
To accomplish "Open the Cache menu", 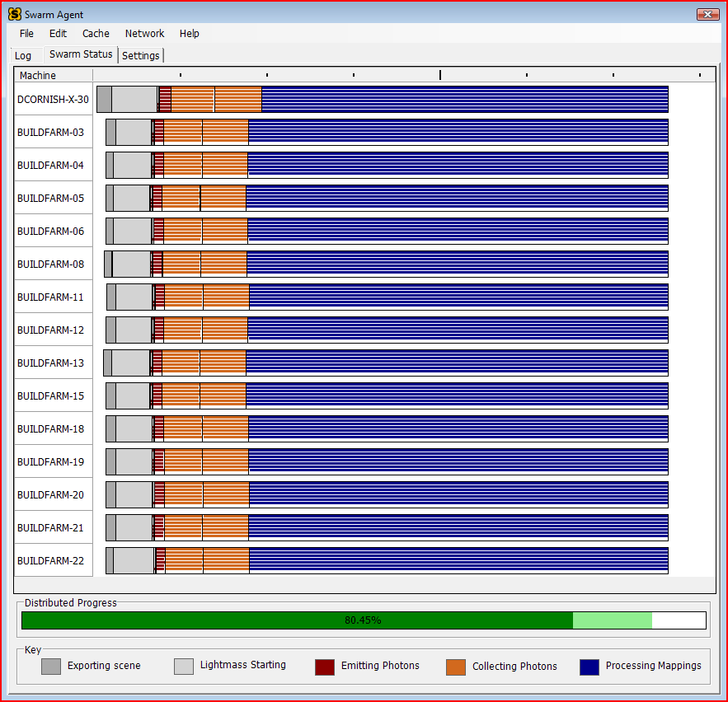I will pyautogui.click(x=96, y=34).
